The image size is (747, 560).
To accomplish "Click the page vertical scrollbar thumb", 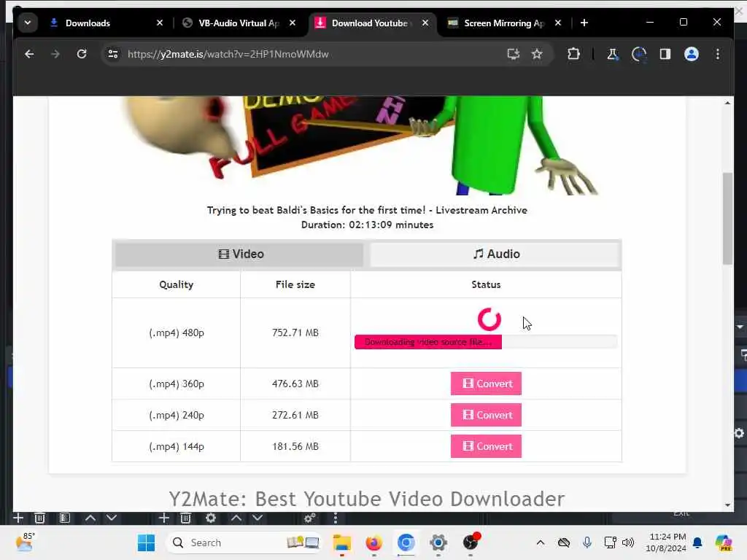I will [727, 218].
